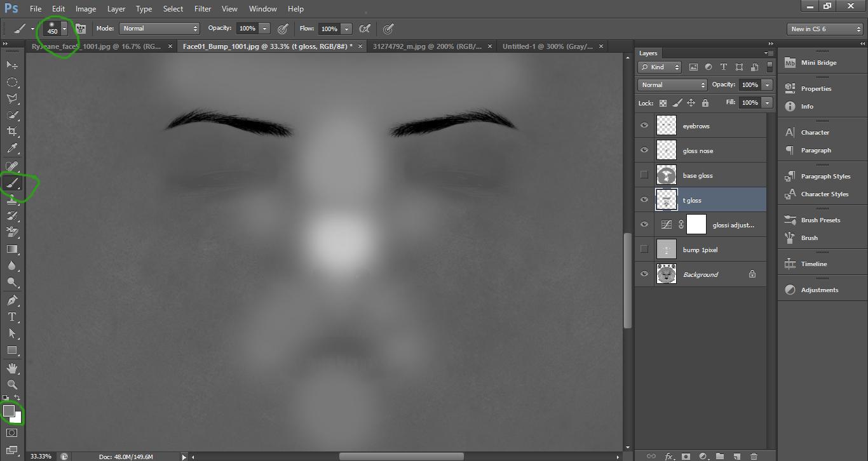This screenshot has height=461, width=868.
Task: Set the foreground color swatch
Action: 9,411
